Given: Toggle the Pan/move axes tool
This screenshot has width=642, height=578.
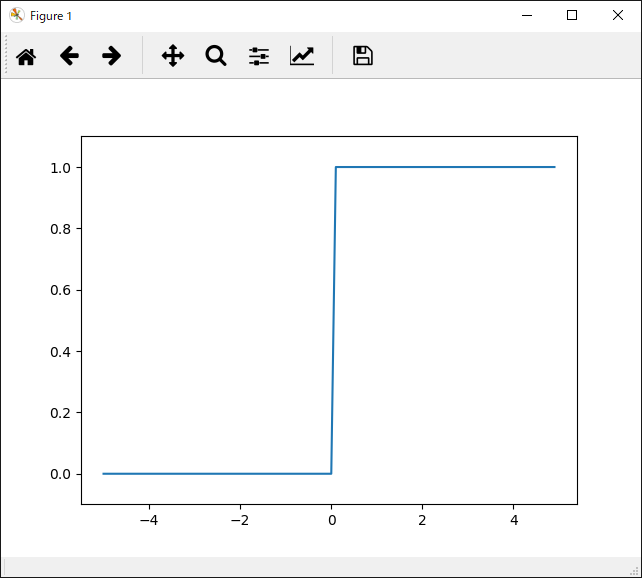Looking at the screenshot, I should [x=173, y=56].
